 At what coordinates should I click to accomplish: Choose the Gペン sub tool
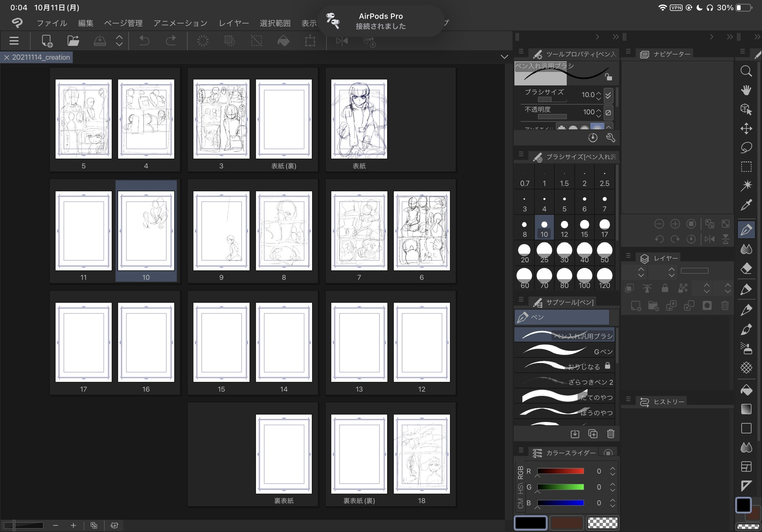click(x=564, y=351)
